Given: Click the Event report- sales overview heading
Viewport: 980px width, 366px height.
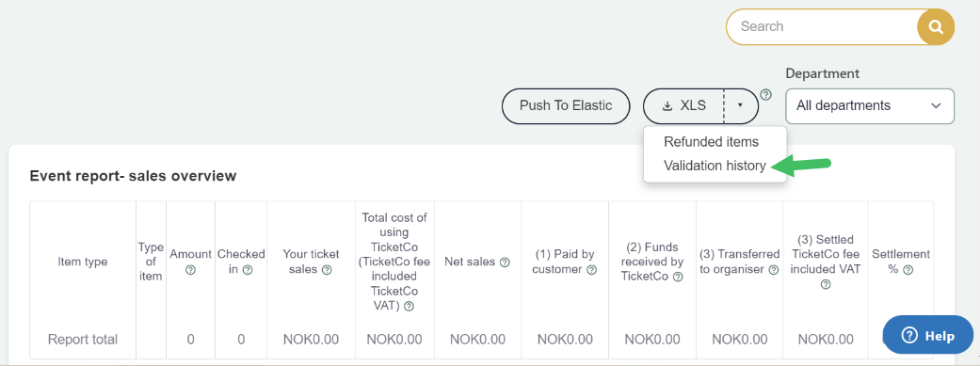Looking at the screenshot, I should 133,176.
